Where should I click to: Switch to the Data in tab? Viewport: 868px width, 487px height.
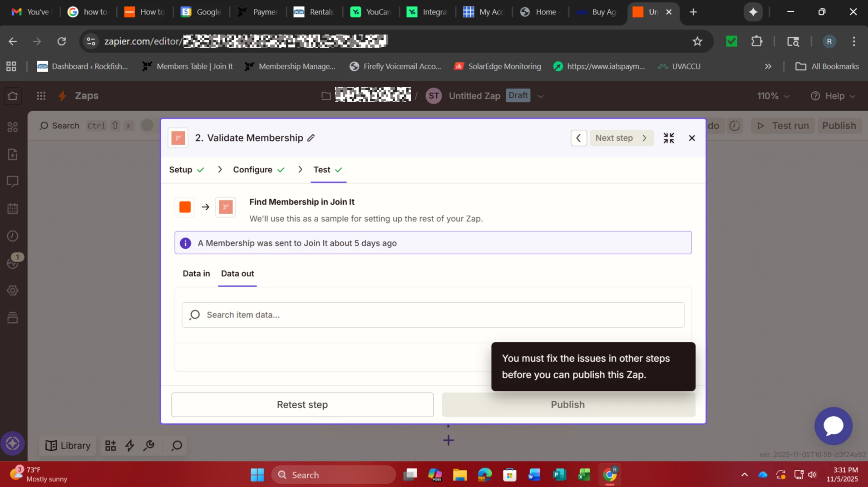[196, 274]
